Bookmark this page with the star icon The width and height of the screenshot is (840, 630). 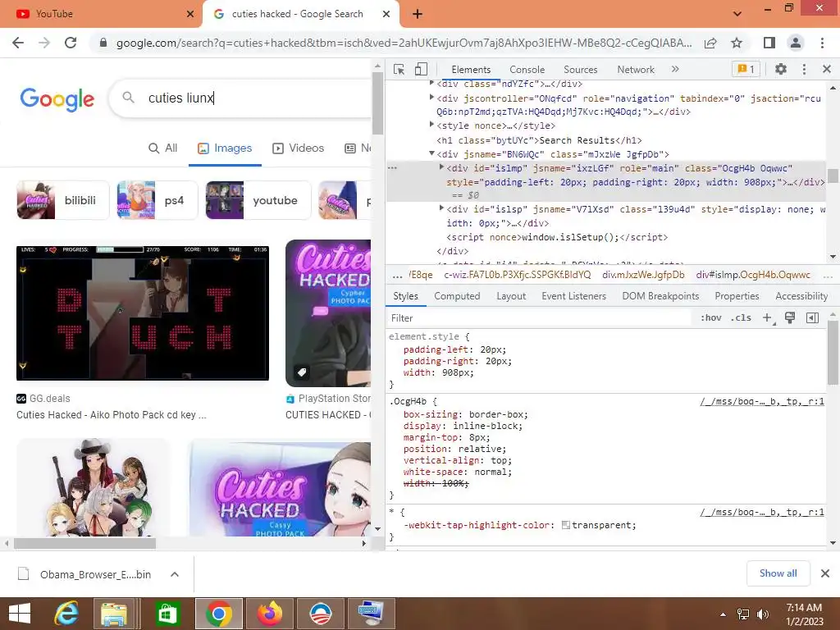tap(737, 43)
